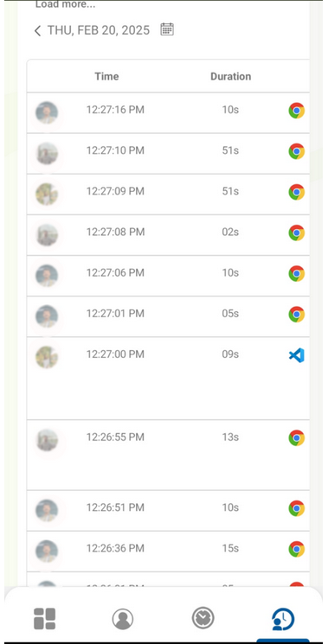
Task: Click Load more link
Action: (66, 4)
